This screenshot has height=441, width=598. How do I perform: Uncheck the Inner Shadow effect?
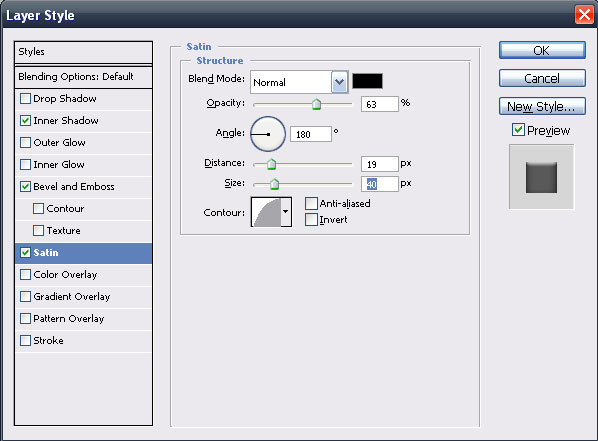[x=25, y=121]
